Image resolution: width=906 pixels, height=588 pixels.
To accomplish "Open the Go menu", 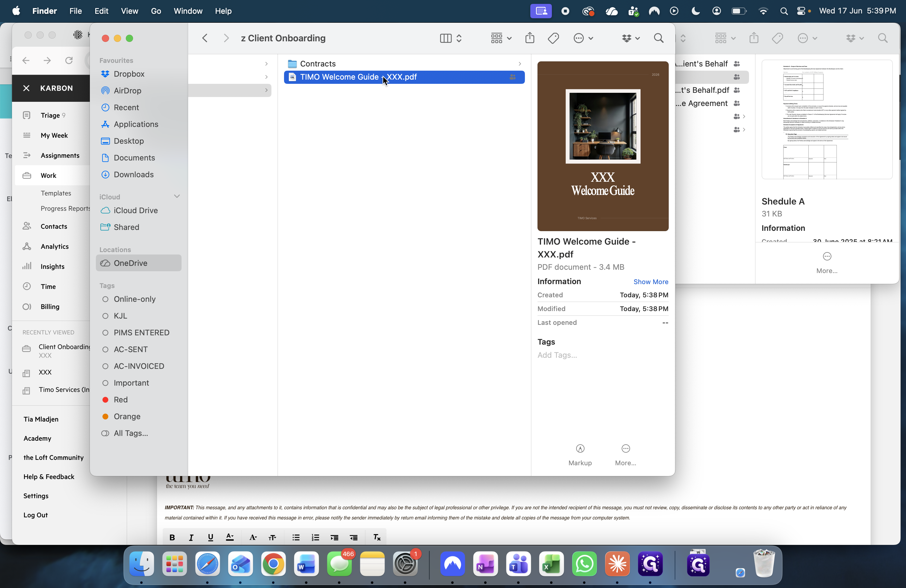I will pyautogui.click(x=156, y=11).
